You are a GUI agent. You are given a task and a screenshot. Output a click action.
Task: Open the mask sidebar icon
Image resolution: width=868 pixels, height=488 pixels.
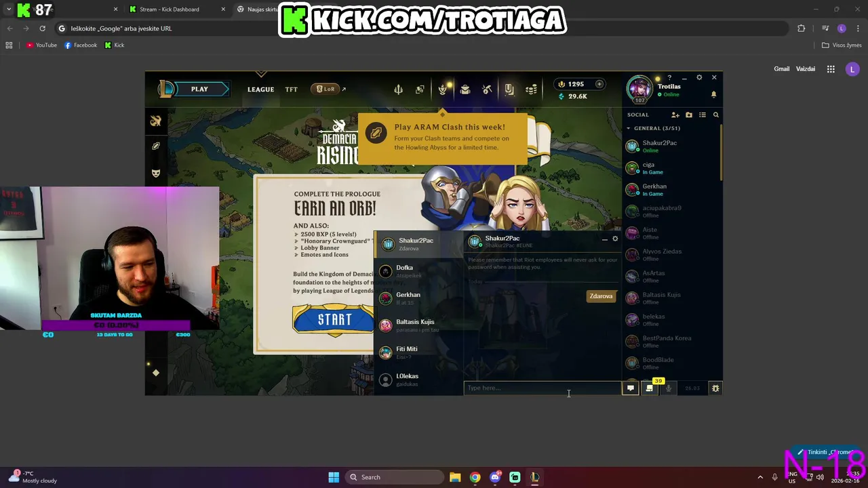pos(156,173)
